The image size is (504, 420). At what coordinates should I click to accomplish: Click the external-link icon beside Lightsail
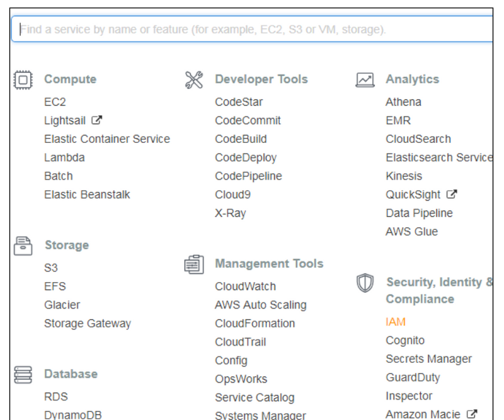point(96,120)
